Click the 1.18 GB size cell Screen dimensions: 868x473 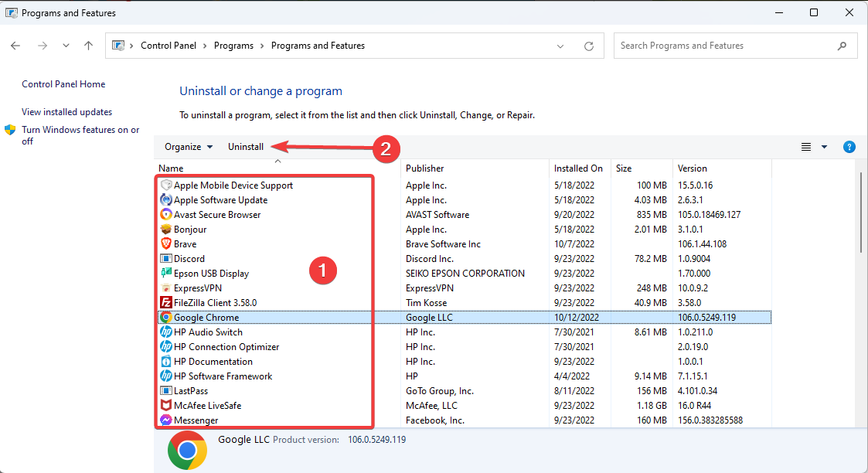pos(652,406)
